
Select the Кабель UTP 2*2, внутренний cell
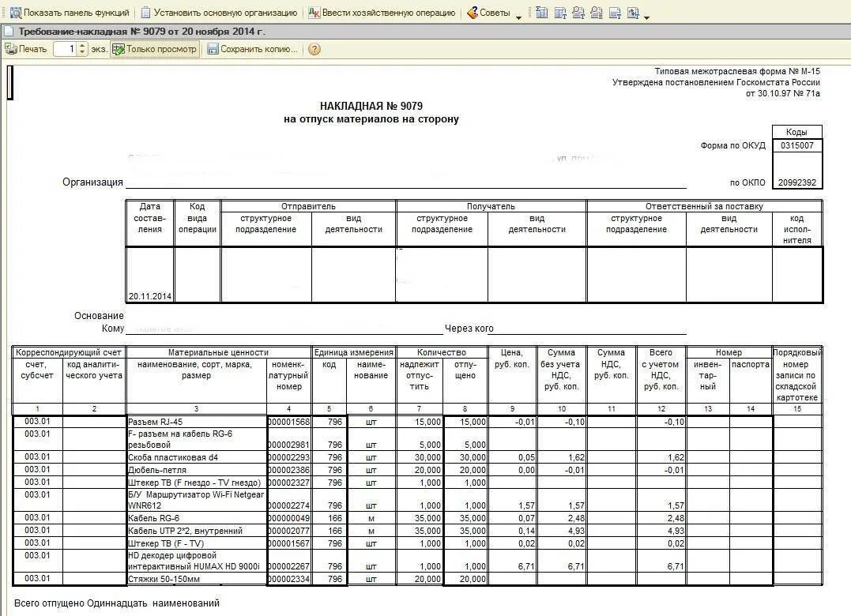pos(197,531)
